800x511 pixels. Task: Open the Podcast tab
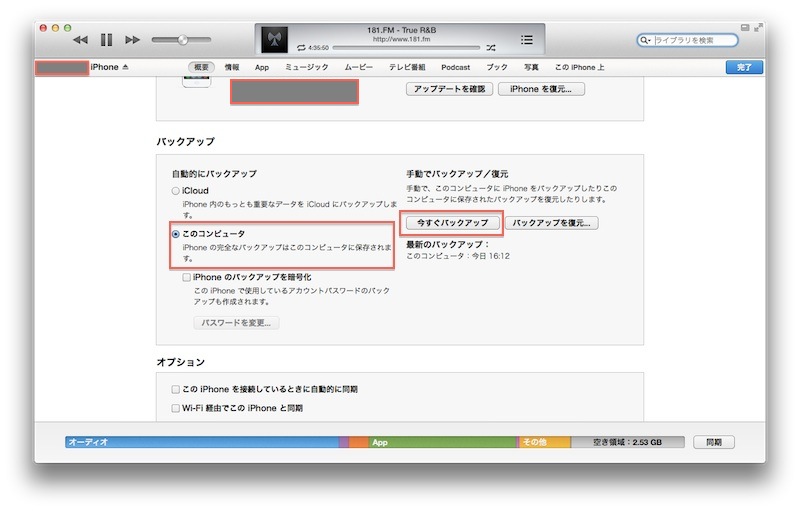click(456, 67)
